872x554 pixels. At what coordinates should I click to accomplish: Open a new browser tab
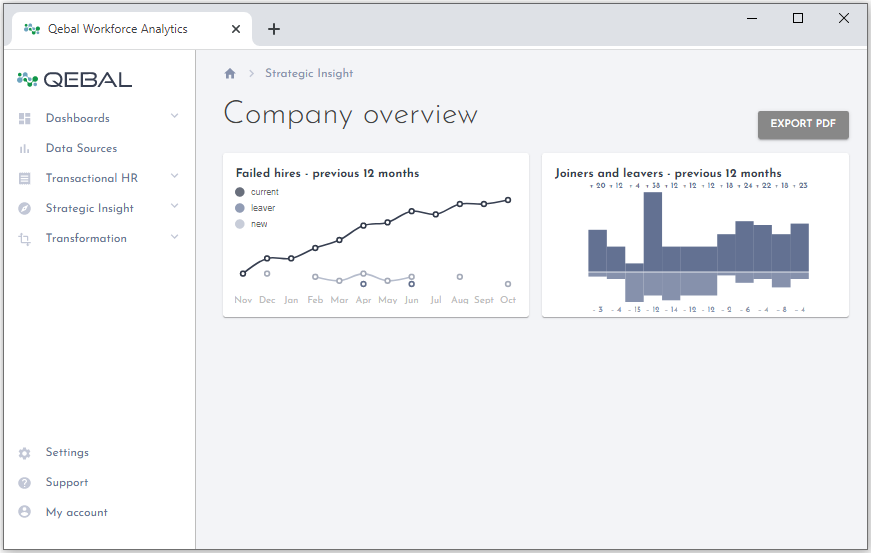coord(274,29)
